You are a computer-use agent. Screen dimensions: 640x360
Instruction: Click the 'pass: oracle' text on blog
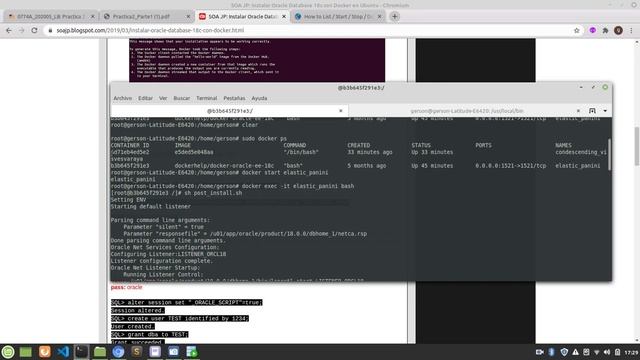127,287
